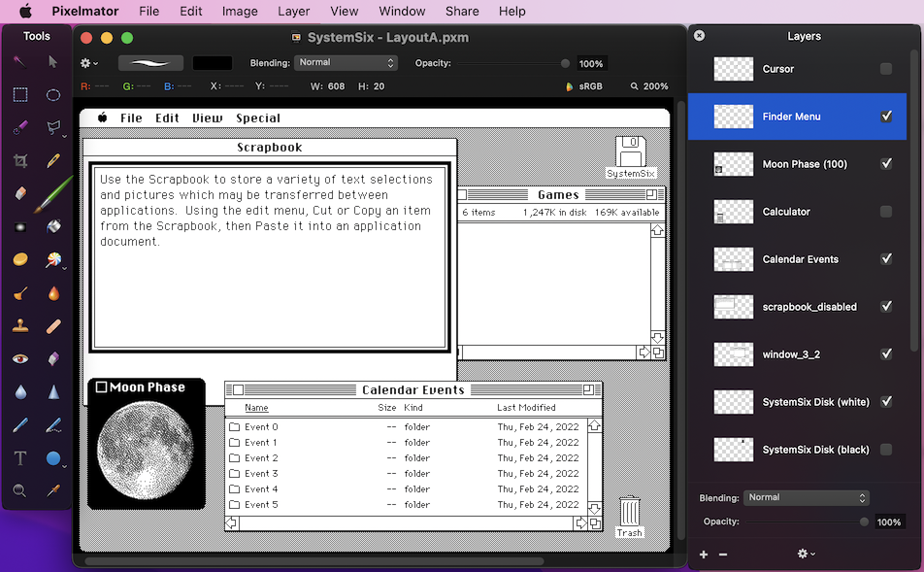Choose the Paint Bucket tool

(53, 226)
